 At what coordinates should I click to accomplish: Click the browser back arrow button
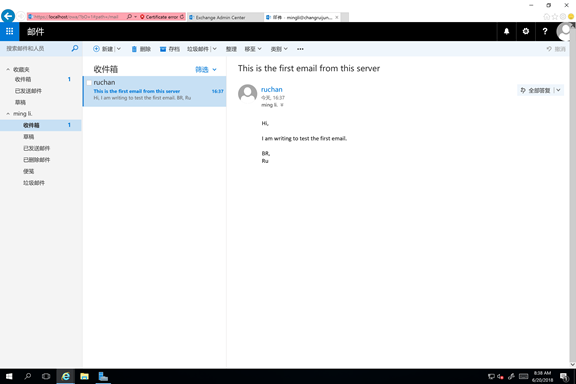[x=8, y=16]
